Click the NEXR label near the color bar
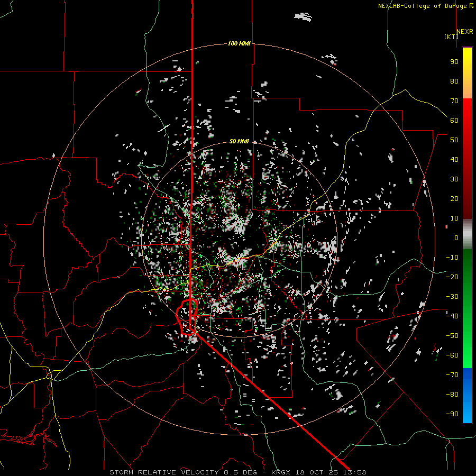The height and width of the screenshot is (476, 476). pyautogui.click(x=465, y=31)
